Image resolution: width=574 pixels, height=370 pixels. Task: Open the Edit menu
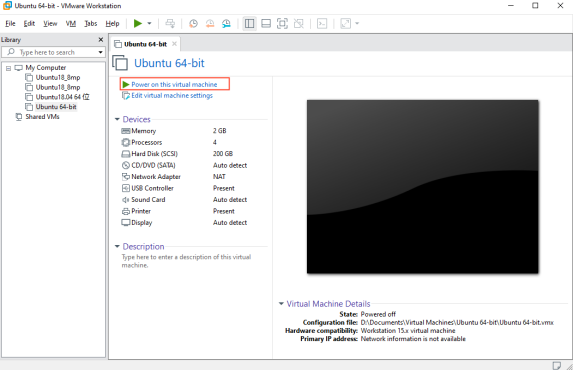29,24
